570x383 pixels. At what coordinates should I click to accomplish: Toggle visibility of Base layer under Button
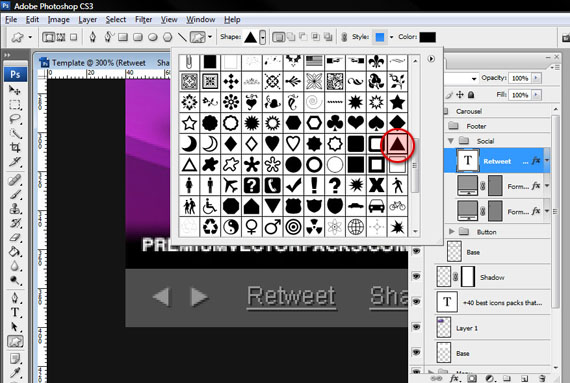pos(417,251)
